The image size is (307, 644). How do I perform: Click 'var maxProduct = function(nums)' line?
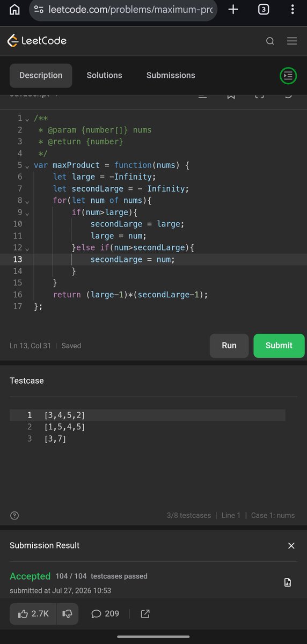[111, 165]
